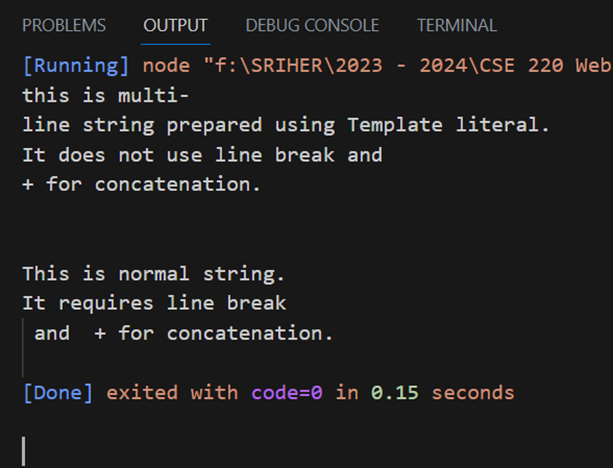Click the 'This is normal string.' line

pyautogui.click(x=154, y=274)
